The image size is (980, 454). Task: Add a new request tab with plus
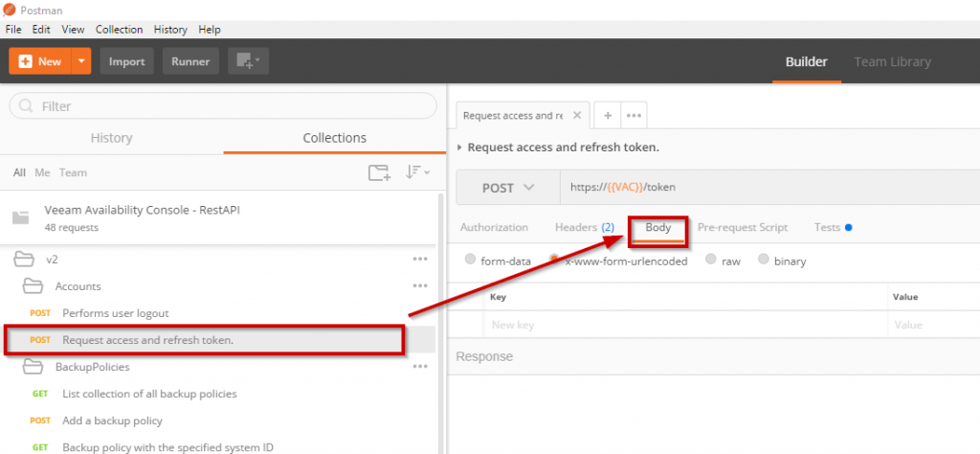tap(608, 115)
